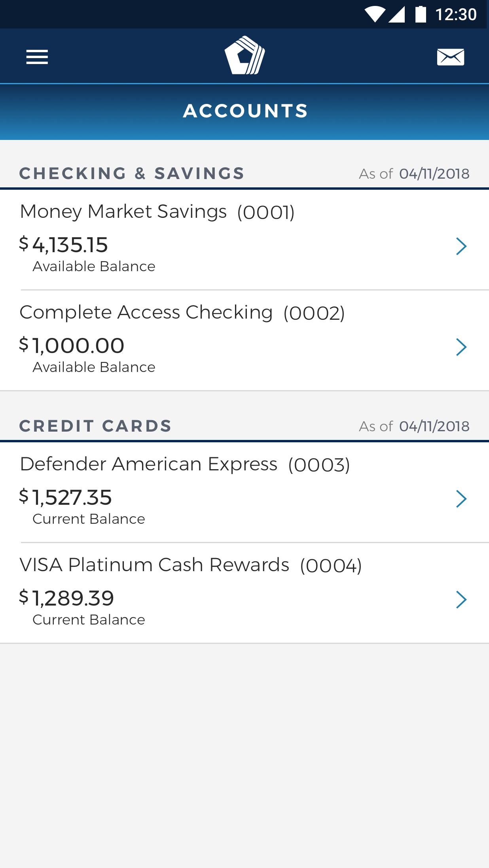The width and height of the screenshot is (489, 868).
Task: Open VISA Platinum Cash Rewards (0004) card
Action: 244,593
